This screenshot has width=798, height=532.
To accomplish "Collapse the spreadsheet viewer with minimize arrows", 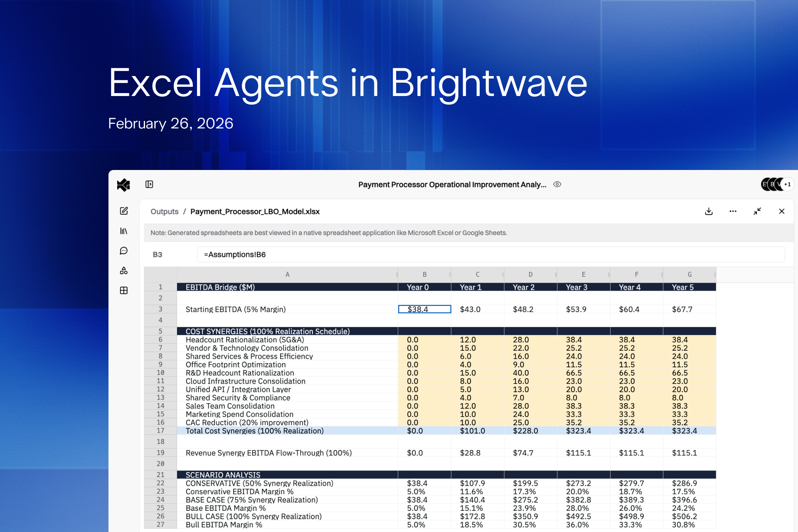I will point(757,211).
